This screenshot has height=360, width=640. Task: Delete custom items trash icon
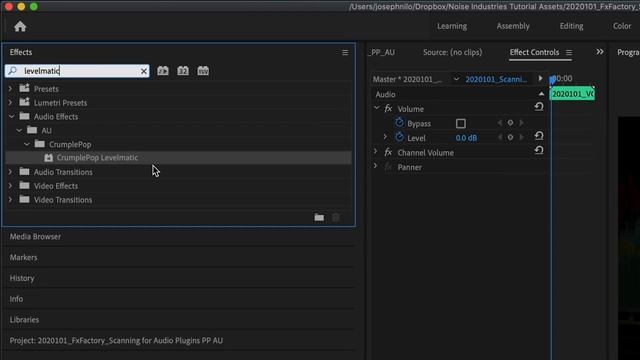click(x=336, y=218)
